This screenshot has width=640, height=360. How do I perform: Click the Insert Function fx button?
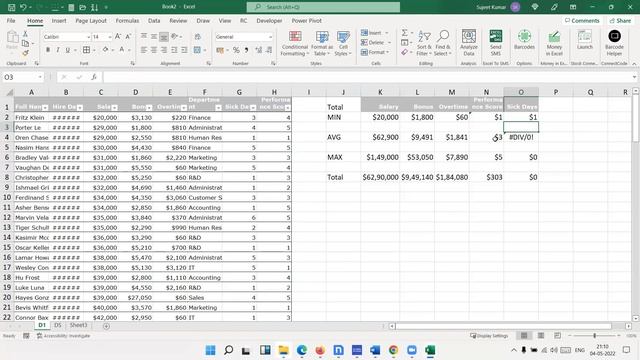pos(93,77)
